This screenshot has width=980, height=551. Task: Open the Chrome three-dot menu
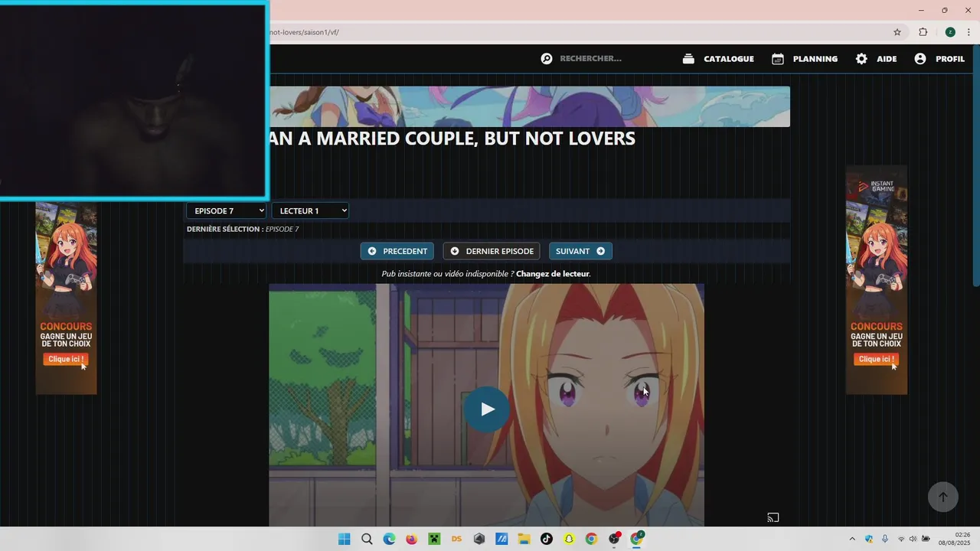(x=969, y=32)
